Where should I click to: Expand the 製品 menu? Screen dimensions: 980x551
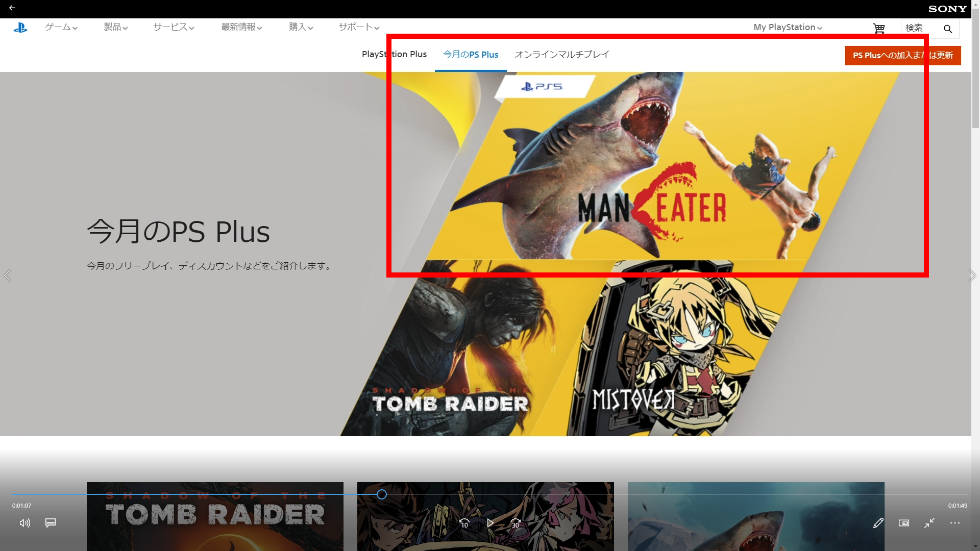click(x=116, y=27)
